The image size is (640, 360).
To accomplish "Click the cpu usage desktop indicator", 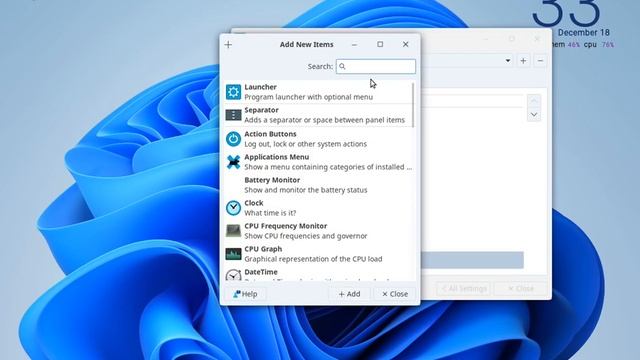I will 598,44.
